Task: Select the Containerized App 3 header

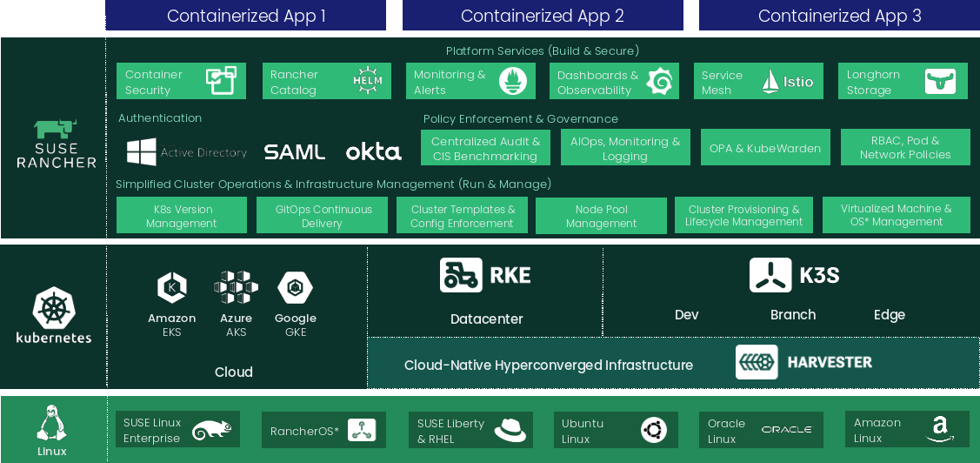Action: click(x=839, y=16)
